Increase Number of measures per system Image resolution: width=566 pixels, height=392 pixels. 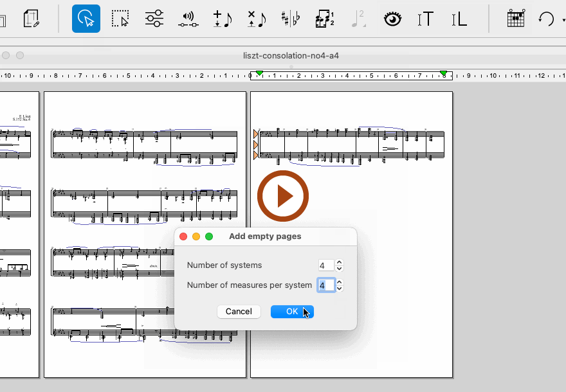[339, 282]
